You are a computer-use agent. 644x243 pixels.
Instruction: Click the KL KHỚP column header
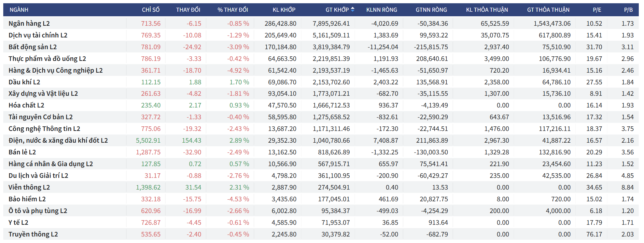click(x=284, y=10)
